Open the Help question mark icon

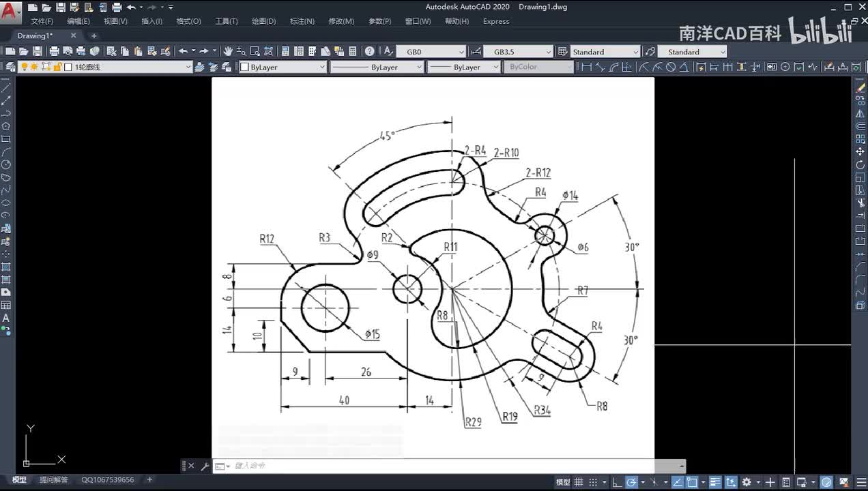pyautogui.click(x=369, y=51)
